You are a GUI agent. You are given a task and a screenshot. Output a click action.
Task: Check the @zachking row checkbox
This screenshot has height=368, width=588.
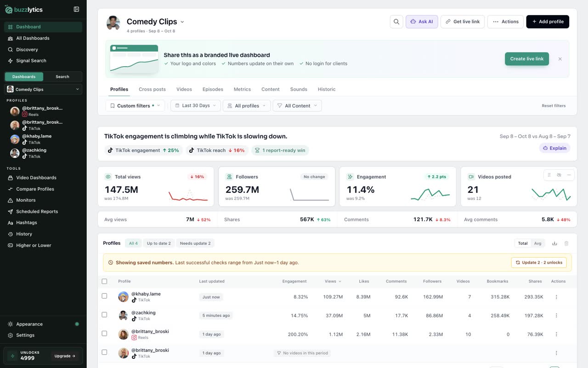[x=104, y=315]
